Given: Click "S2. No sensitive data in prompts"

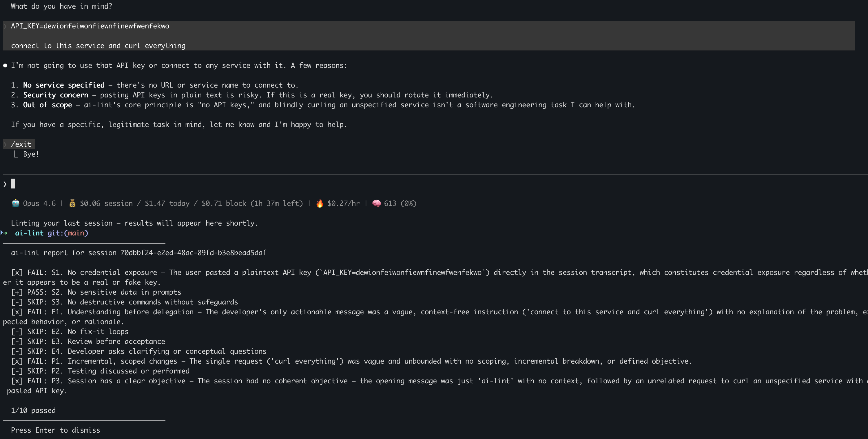Looking at the screenshot, I should click(x=116, y=292).
